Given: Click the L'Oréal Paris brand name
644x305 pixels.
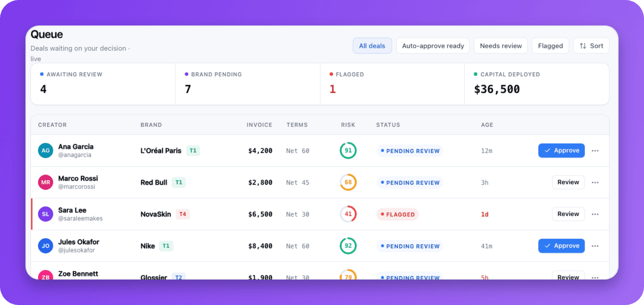Looking at the screenshot, I should pos(161,151).
